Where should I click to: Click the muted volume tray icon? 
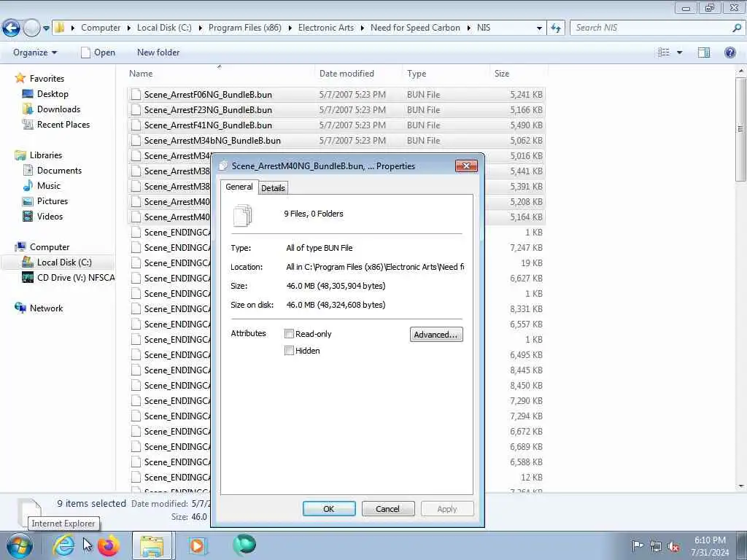pyautogui.click(x=673, y=547)
